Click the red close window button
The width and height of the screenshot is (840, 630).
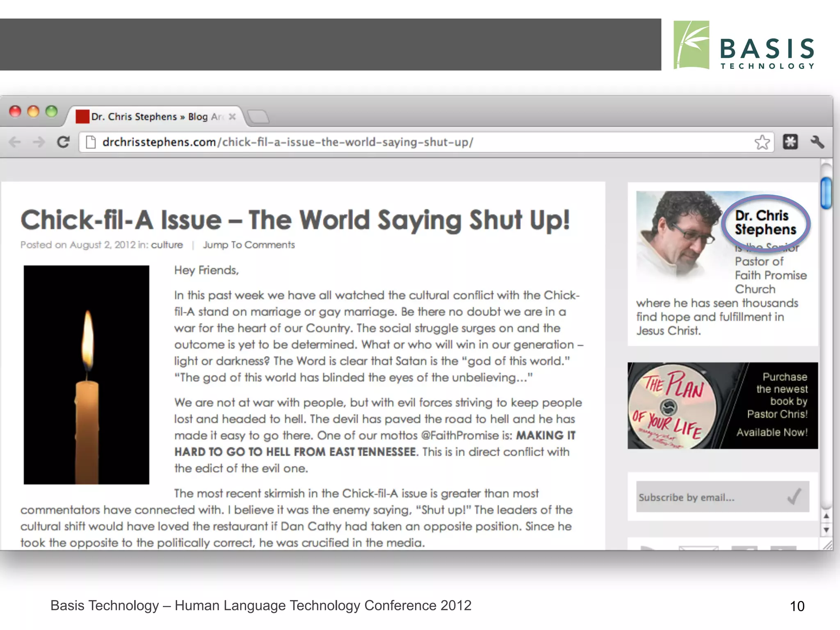click(15, 111)
